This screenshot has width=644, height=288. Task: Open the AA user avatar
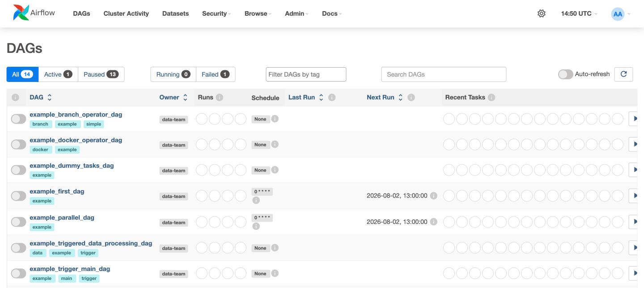618,14
